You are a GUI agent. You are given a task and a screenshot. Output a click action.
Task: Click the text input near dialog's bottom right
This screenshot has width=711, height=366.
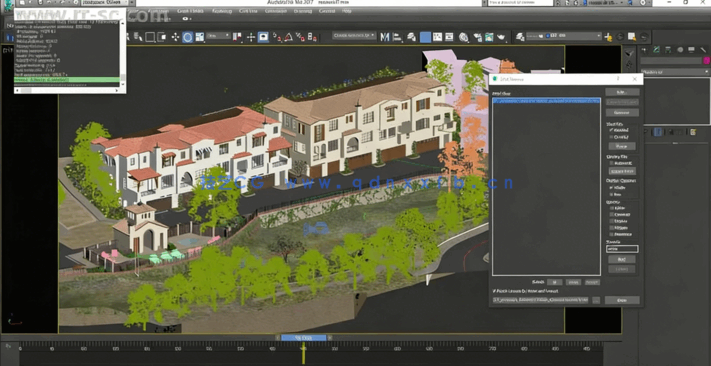tap(622, 249)
